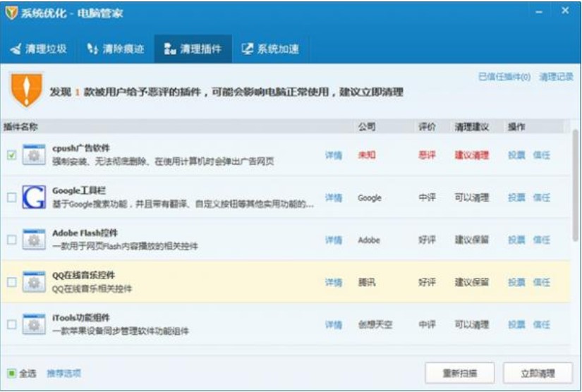Viewport: 582px width, 392px height.
Task: Click the Google工具栏 G icon
Action: click(34, 197)
